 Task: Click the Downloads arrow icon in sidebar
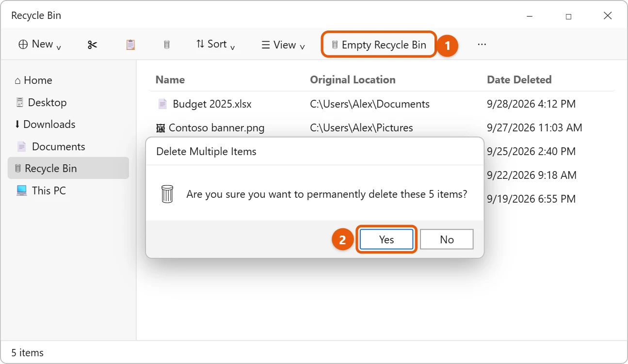[x=17, y=125]
